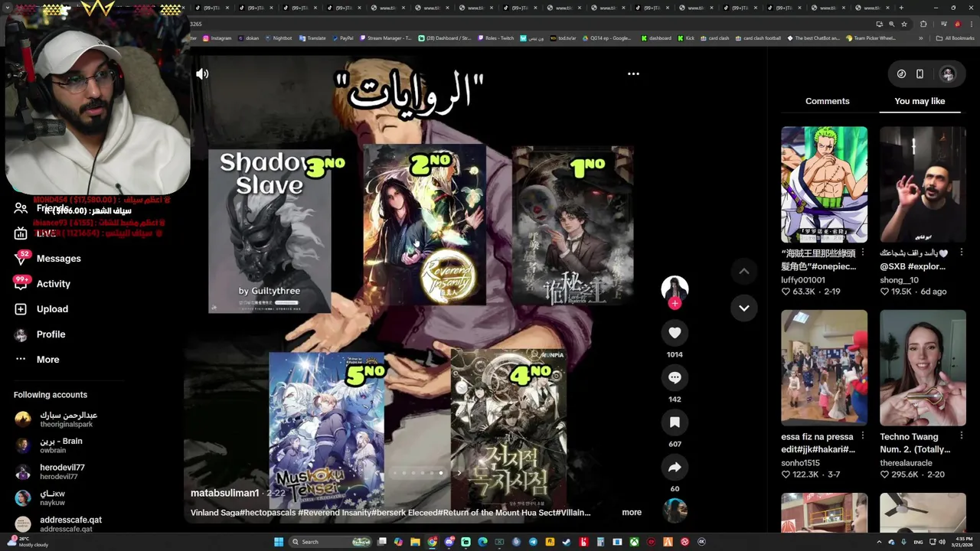Expand the caption with the more link
The width and height of the screenshot is (980, 551).
(x=632, y=513)
